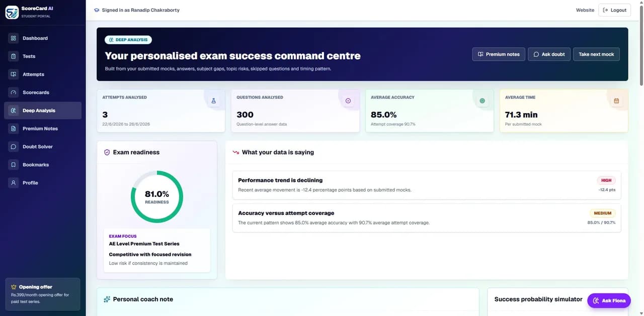Click the target icon on Average Accuracy card
Viewport: 644px width, 316px height.
coord(482,101)
